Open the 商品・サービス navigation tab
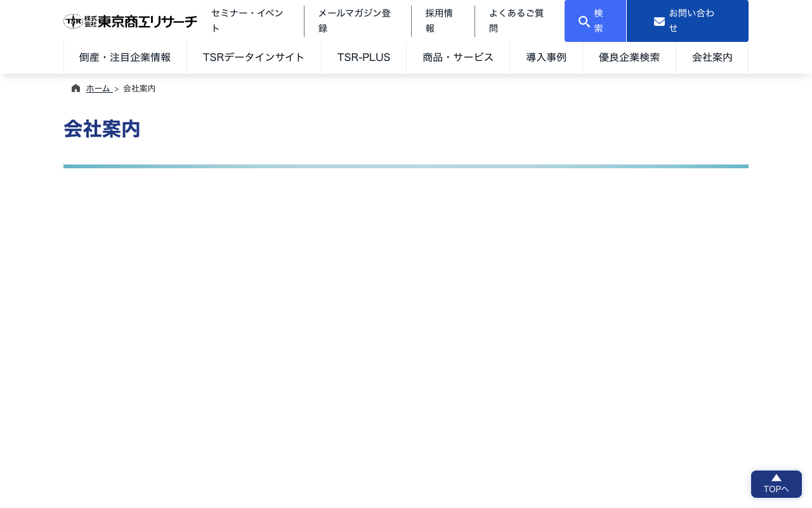This screenshot has width=812, height=508. tap(458, 57)
